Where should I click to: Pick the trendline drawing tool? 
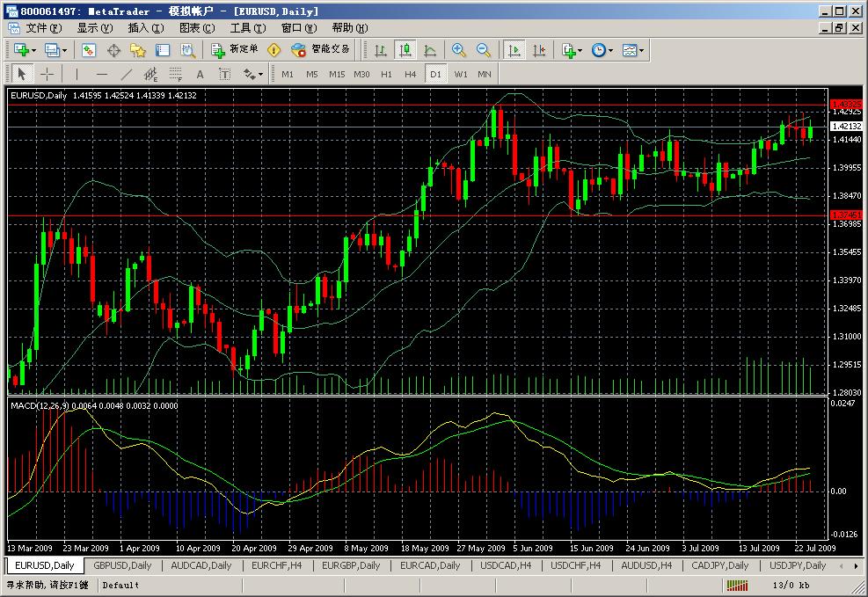pyautogui.click(x=127, y=74)
